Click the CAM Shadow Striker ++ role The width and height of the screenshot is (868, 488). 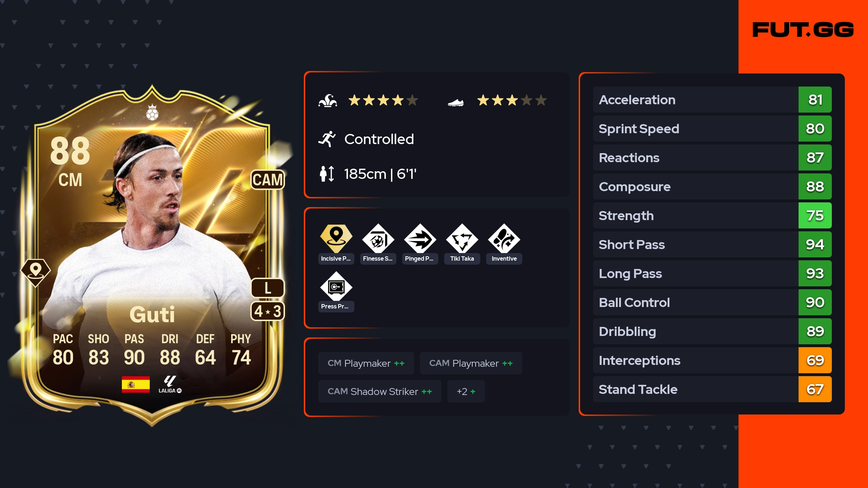(380, 391)
